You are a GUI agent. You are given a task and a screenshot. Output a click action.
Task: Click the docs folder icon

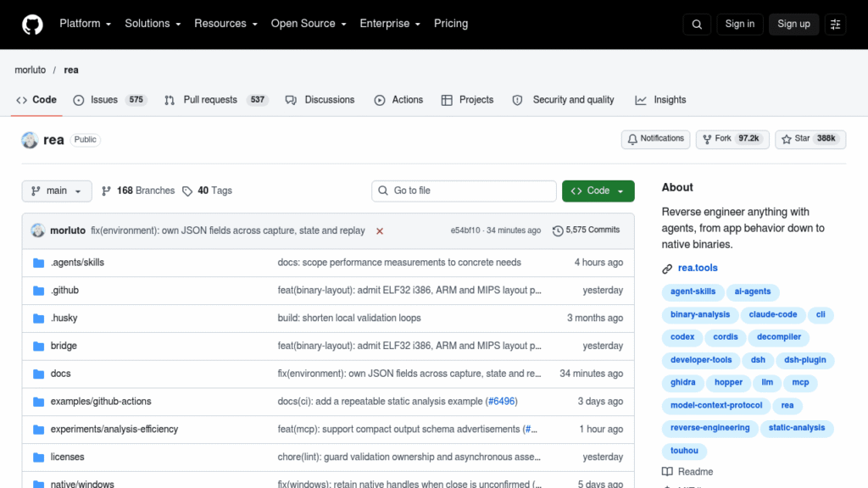tap(38, 374)
